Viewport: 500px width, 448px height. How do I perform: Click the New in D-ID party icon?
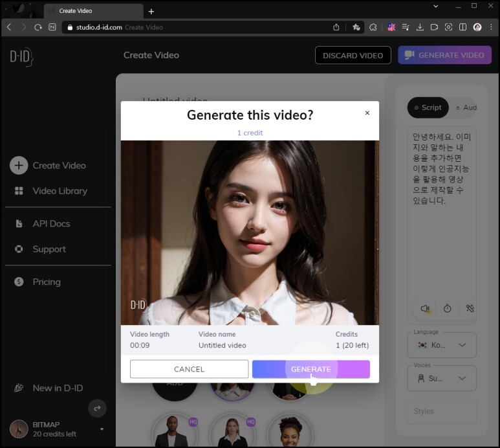click(19, 388)
